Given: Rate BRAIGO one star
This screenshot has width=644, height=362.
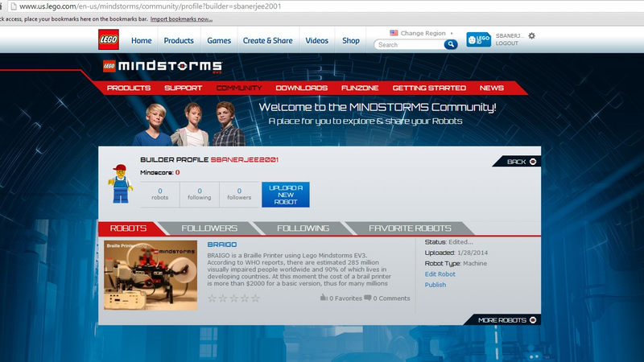Looking at the screenshot, I should [212, 298].
